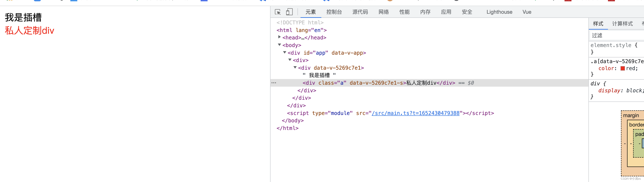Viewport: 644px width, 182px height.
Task: Click the 我是插槽 heading on the page
Action: 23,17
